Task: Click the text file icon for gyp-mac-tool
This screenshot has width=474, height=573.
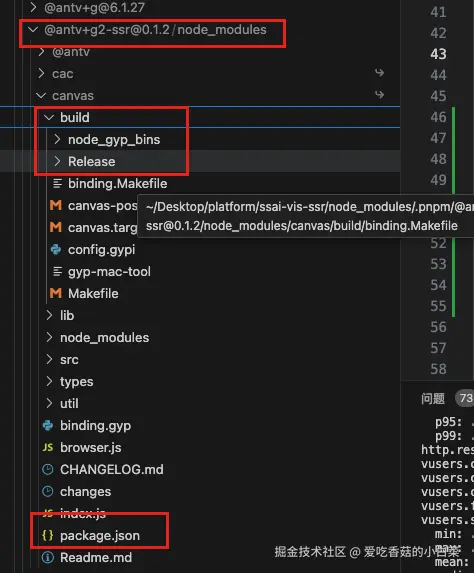Action: [x=57, y=271]
